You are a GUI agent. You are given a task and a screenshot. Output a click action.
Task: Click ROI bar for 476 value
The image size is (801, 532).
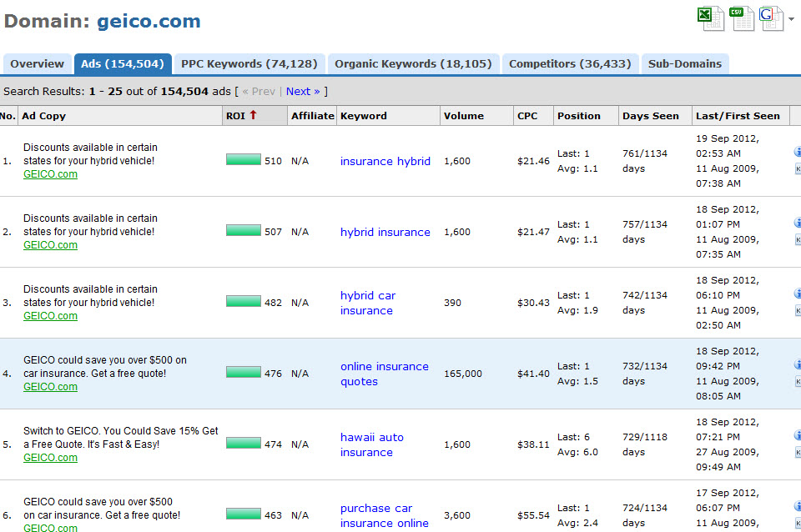(244, 373)
